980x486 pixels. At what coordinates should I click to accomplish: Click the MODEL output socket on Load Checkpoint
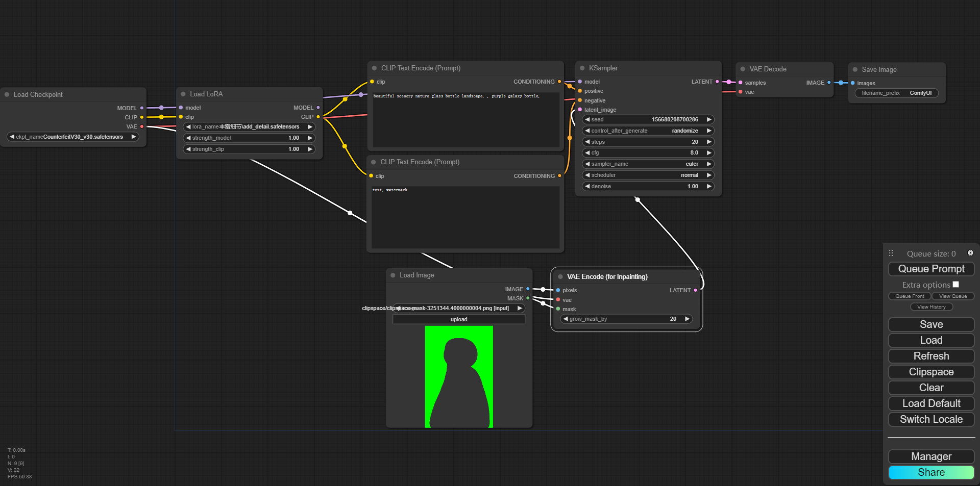142,108
